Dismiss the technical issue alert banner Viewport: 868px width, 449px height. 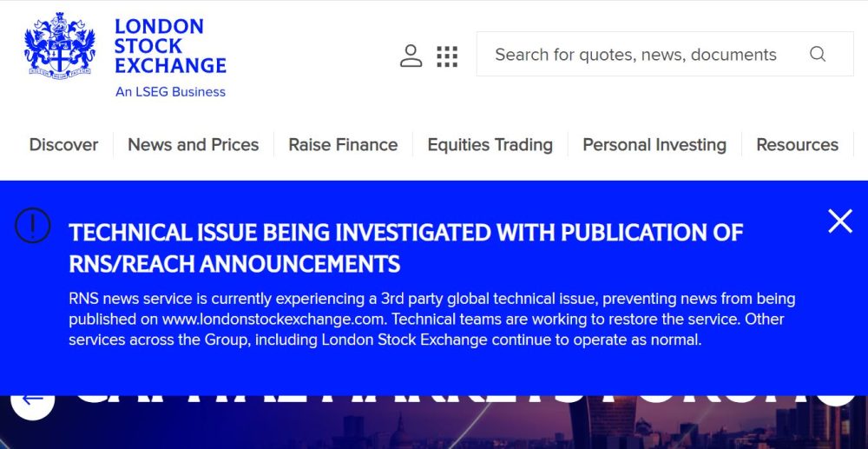coord(839,221)
